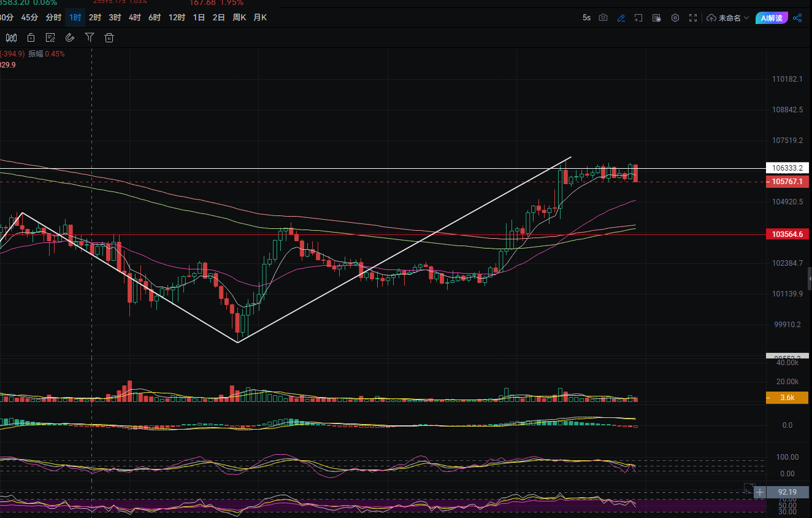
Task: Click the trash can delete drawings icon
Action: click(109, 37)
